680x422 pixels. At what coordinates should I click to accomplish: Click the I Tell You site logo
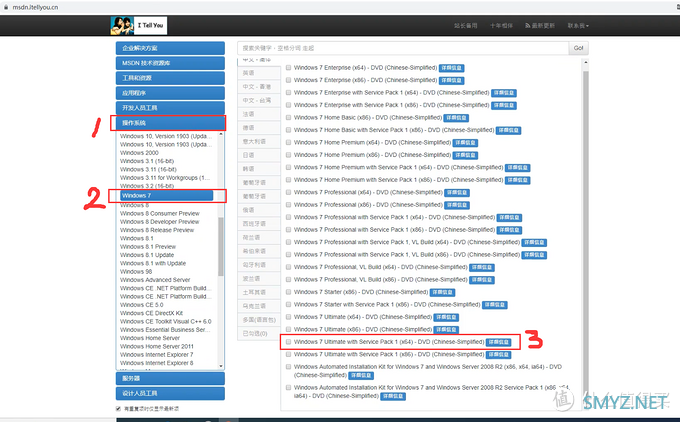(x=138, y=26)
